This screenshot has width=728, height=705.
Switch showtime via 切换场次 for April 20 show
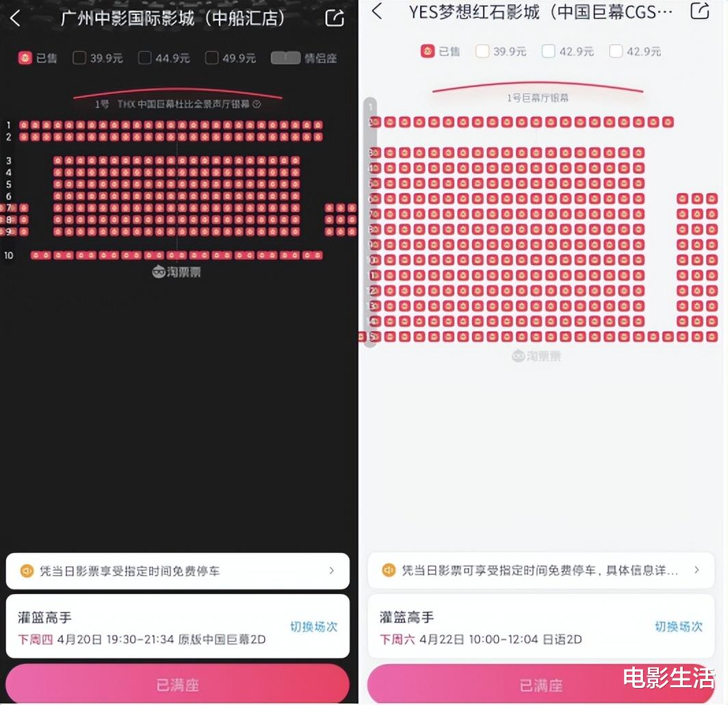314,627
